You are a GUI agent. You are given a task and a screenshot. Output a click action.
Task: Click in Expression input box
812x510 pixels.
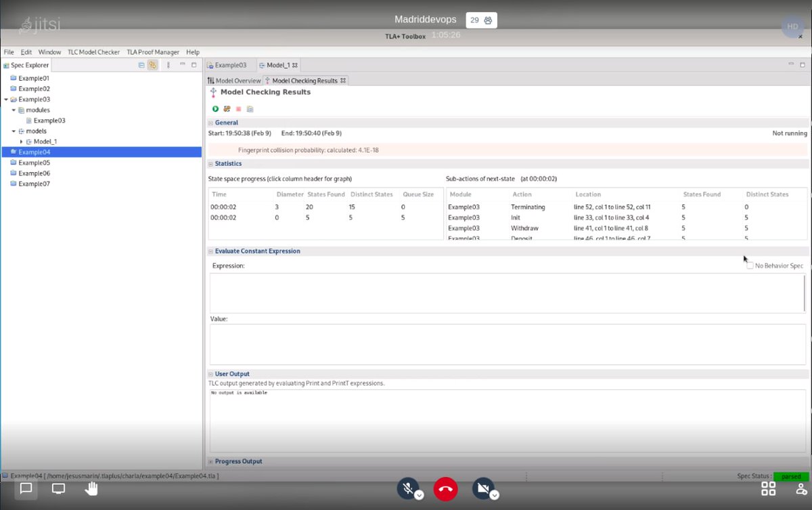pos(507,293)
